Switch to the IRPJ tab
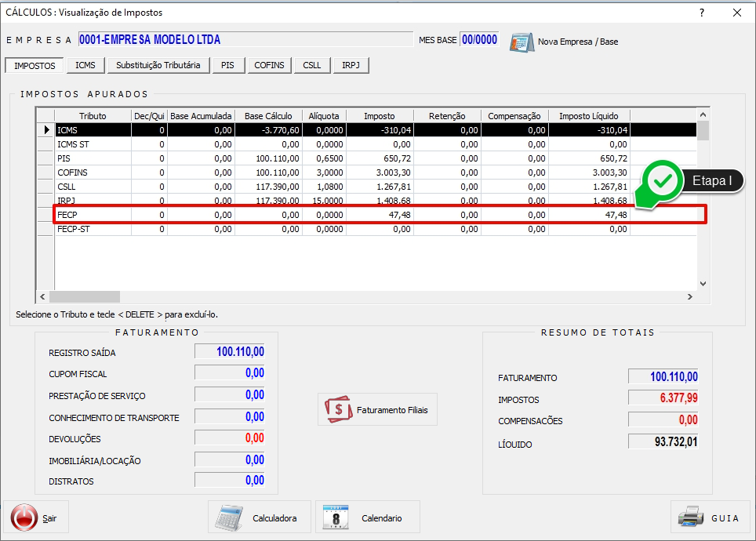Viewport: 756px width, 541px height. (350, 65)
